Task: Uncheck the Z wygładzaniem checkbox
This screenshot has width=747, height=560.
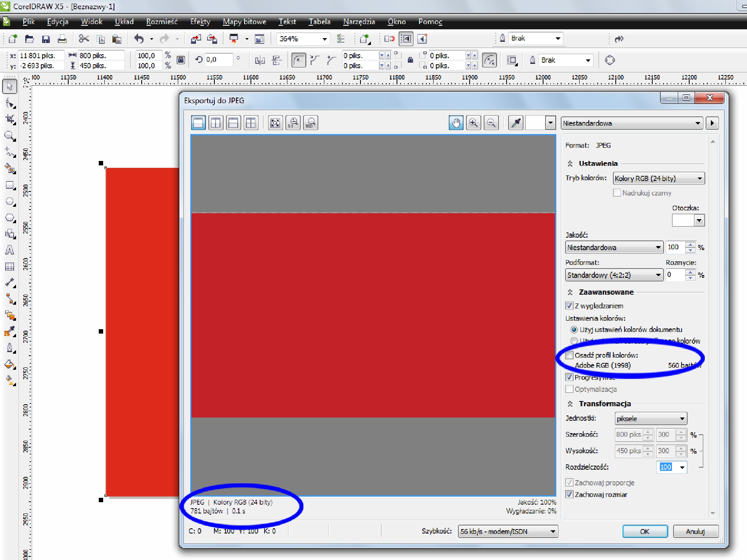Action: (x=569, y=306)
